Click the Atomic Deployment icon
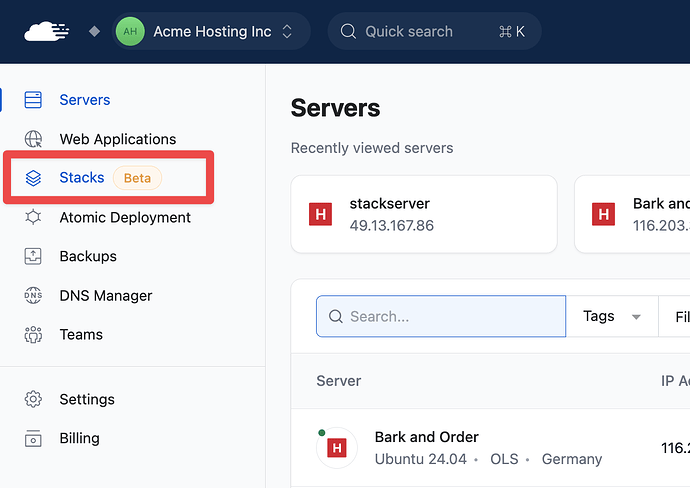 coord(33,217)
